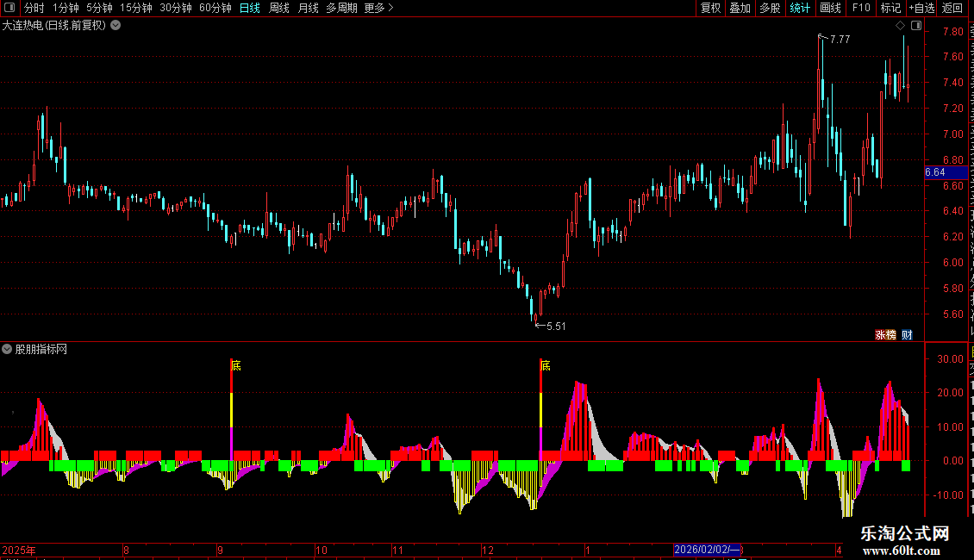
Task: Click the first 底 bottom signal marker
Action: coord(236,365)
